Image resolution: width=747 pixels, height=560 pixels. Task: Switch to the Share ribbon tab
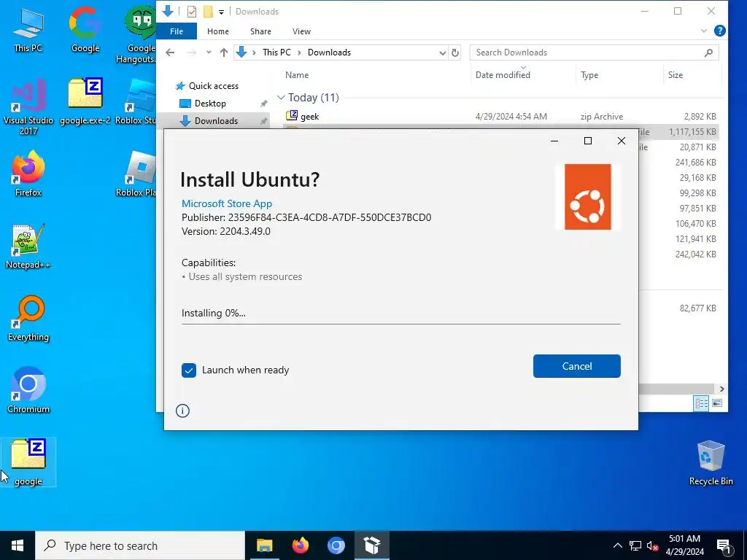coord(260,31)
